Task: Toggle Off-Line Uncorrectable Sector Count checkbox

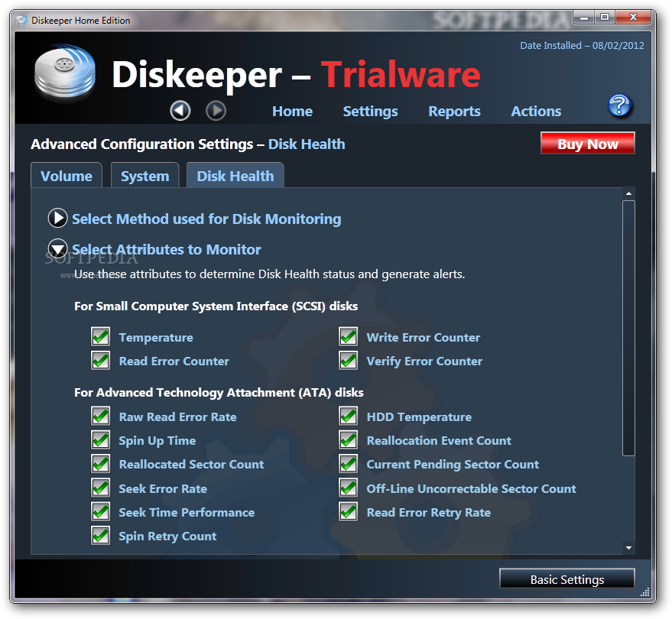Action: (x=349, y=488)
